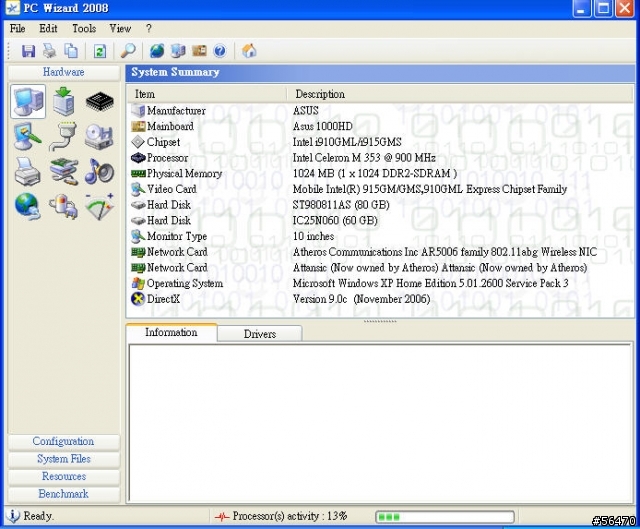The height and width of the screenshot is (529, 640).
Task: Click the Ready status bar info icon
Action: point(13,516)
